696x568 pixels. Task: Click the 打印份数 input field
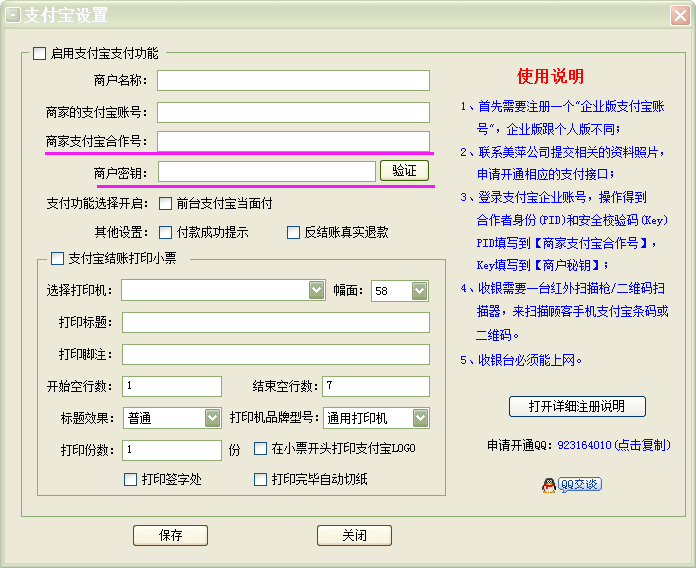click(x=172, y=450)
